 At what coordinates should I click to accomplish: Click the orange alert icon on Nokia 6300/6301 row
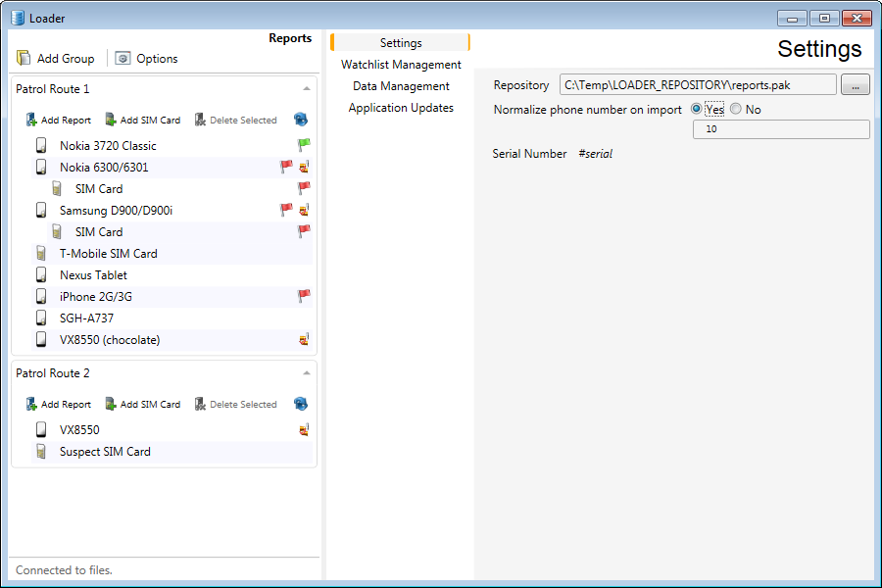tap(304, 167)
